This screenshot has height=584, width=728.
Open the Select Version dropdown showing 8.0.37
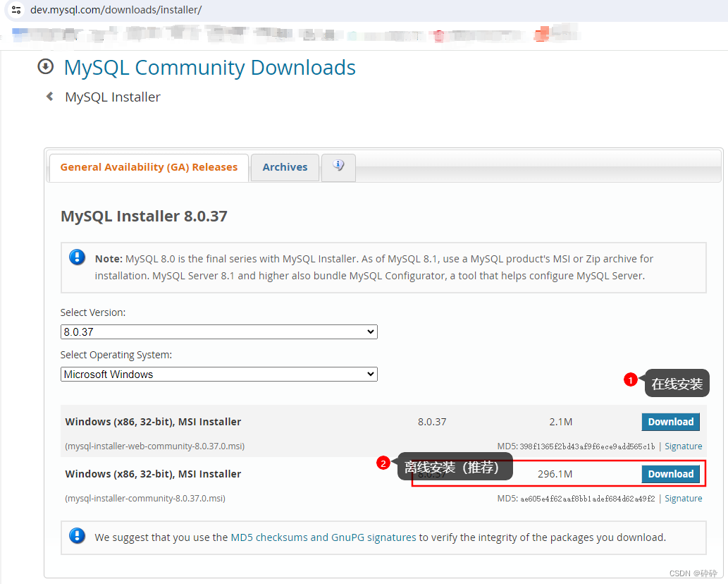coord(218,331)
